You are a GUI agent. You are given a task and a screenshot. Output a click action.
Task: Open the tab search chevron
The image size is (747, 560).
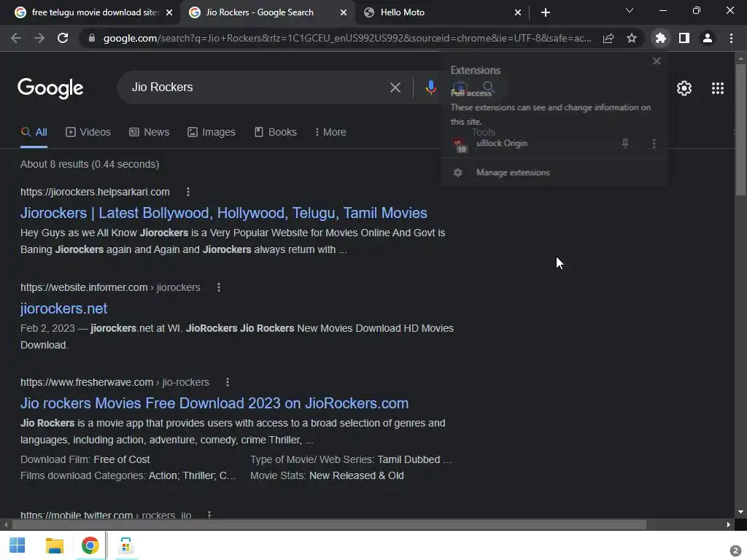pos(630,10)
